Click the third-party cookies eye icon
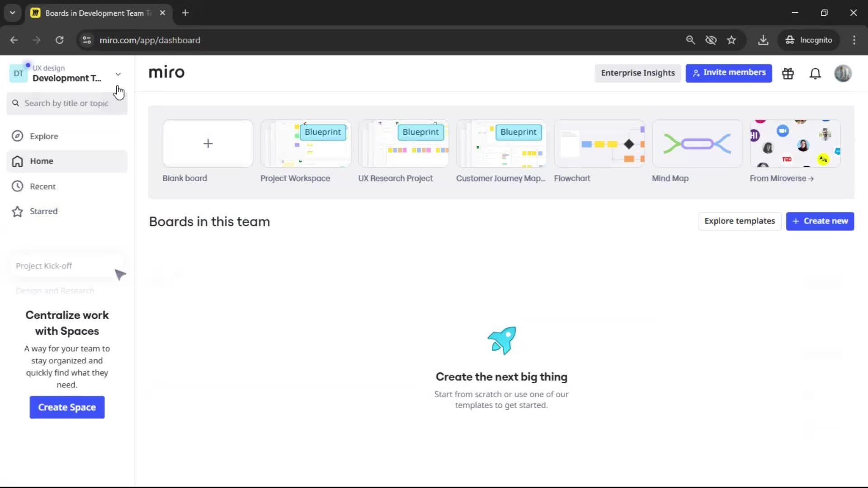Image resolution: width=868 pixels, height=488 pixels. click(711, 40)
